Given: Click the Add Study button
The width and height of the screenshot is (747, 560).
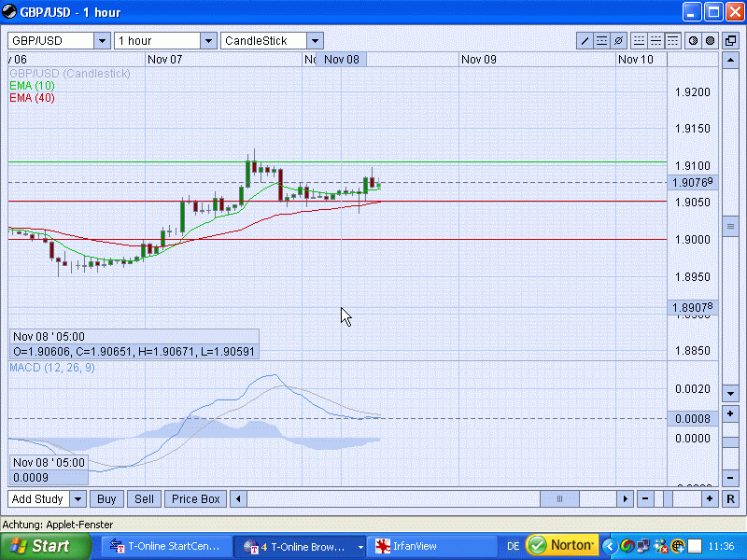Looking at the screenshot, I should tap(38, 499).
